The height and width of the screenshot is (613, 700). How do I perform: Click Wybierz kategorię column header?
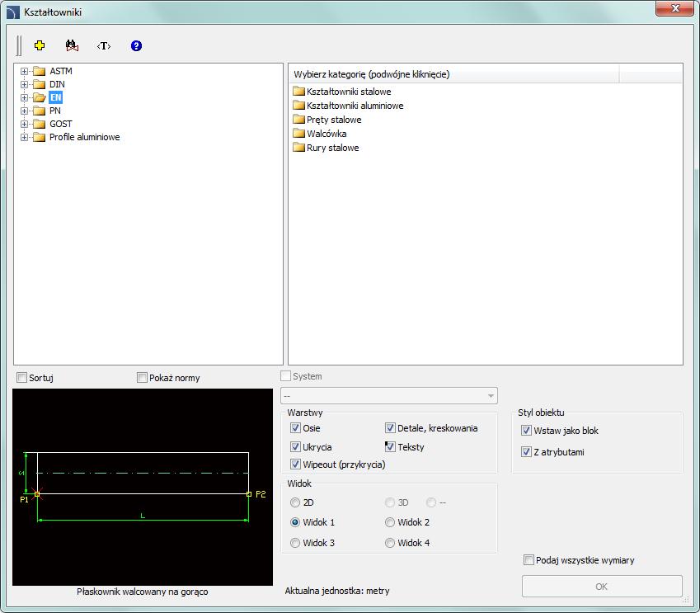454,74
